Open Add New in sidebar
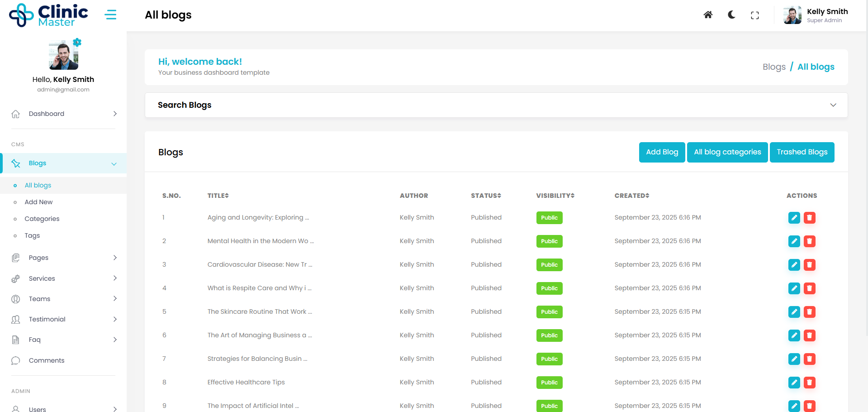Image resolution: width=868 pixels, height=412 pixels. click(38, 202)
